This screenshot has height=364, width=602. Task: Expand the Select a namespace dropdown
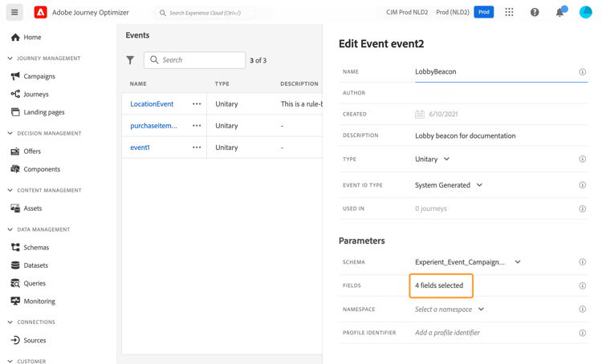tap(449, 309)
